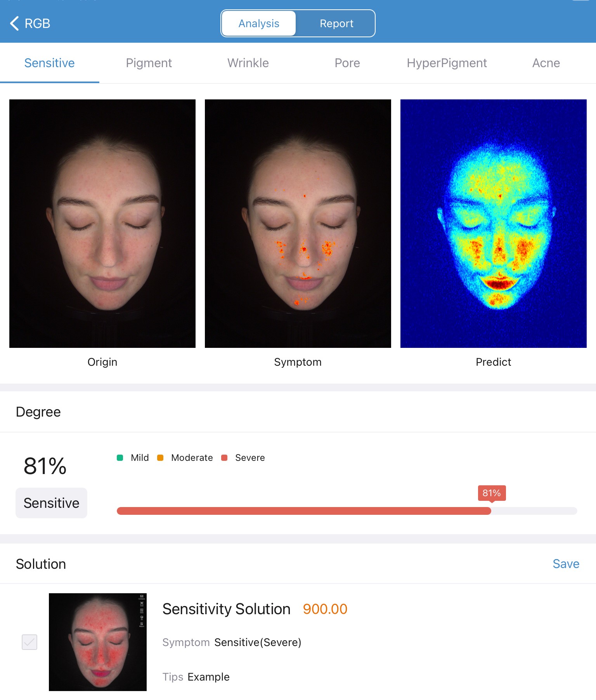This screenshot has width=596, height=700.
Task: Switch to the Analysis segment
Action: (x=259, y=23)
